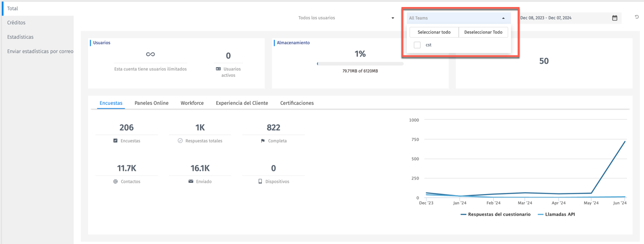This screenshot has width=644, height=244.
Task: Click the calendar icon beside date range
Action: tap(614, 18)
